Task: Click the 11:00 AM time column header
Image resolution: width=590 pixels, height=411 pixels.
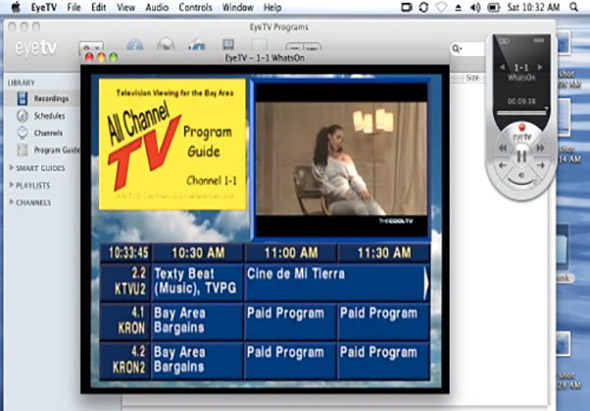Action: 291,253
